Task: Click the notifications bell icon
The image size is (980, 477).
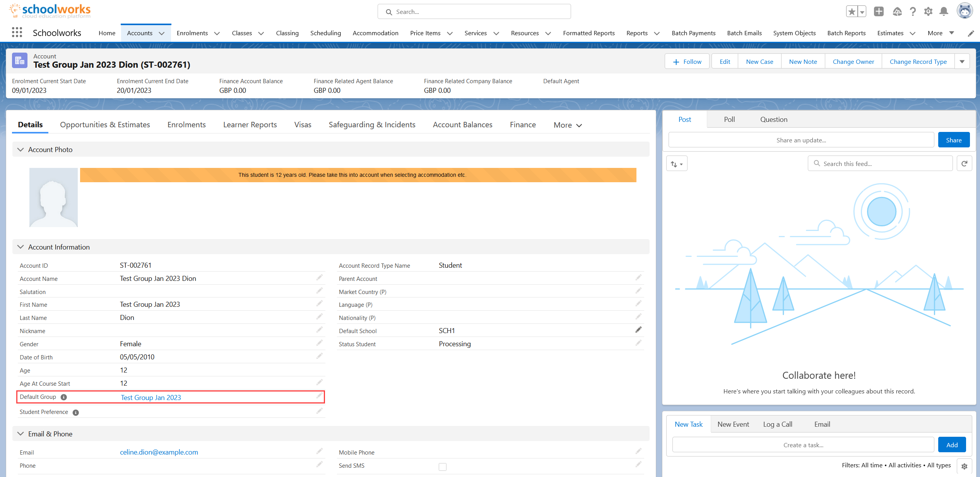Action: click(x=944, y=12)
